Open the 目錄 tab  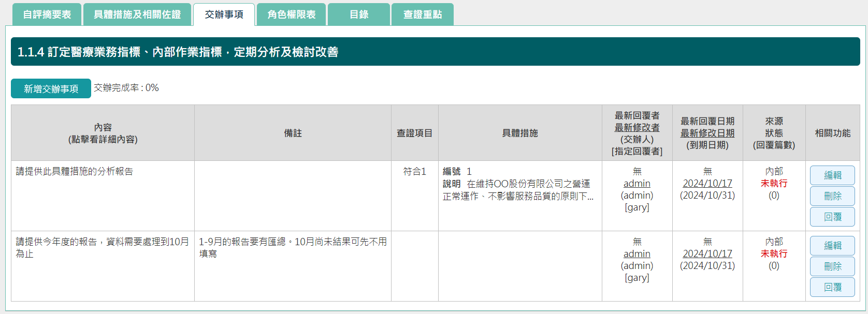point(359,14)
